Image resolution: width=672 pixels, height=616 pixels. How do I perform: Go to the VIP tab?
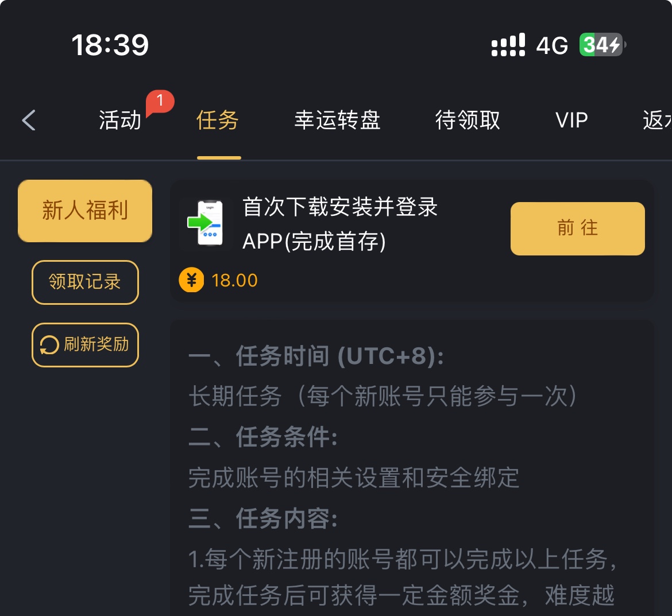[x=571, y=121]
